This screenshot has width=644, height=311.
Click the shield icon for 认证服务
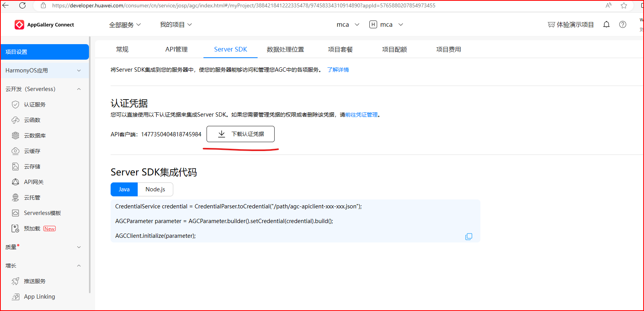15,105
